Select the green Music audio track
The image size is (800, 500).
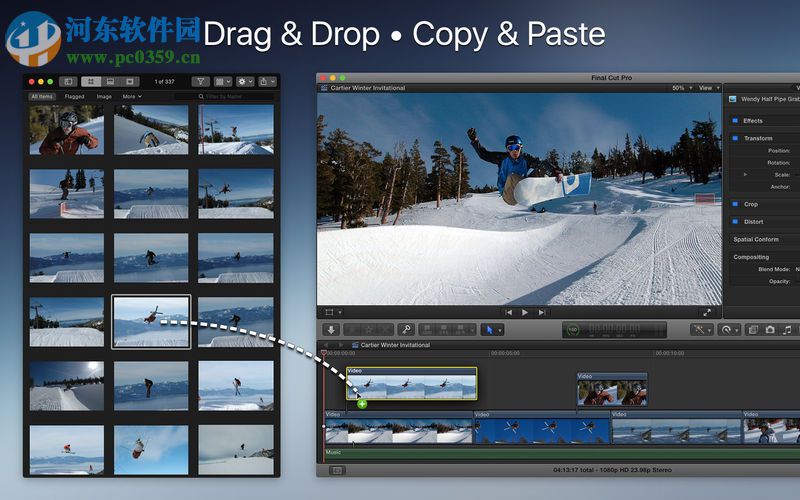tap(561, 453)
